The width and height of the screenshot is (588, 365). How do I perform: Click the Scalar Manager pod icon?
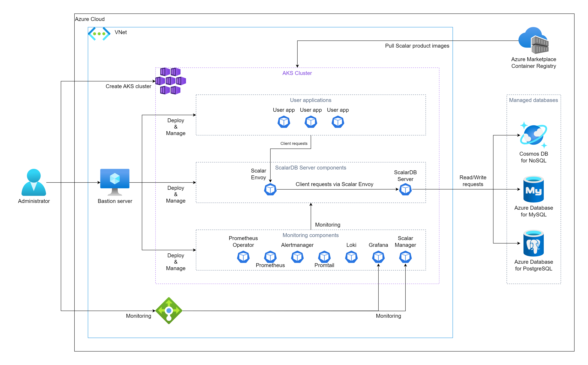[x=405, y=257]
